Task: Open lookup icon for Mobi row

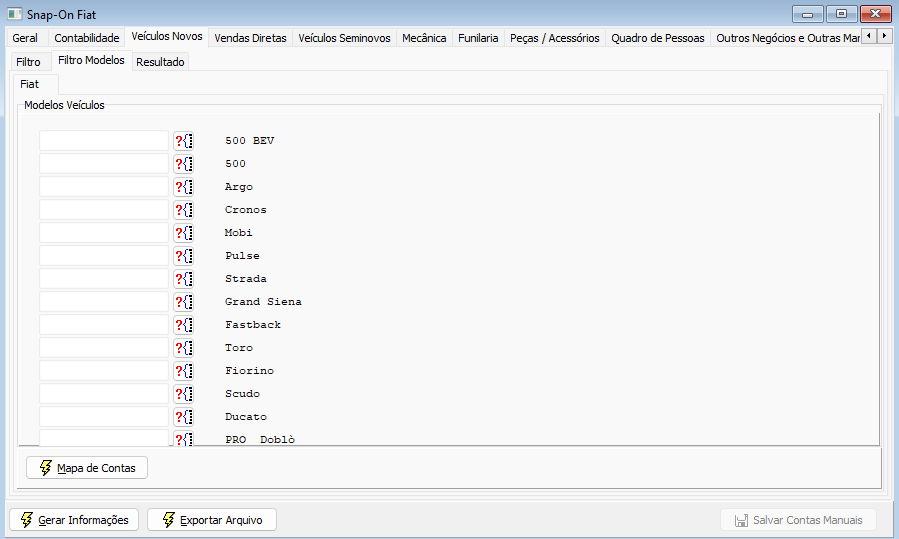Action: coord(183,232)
